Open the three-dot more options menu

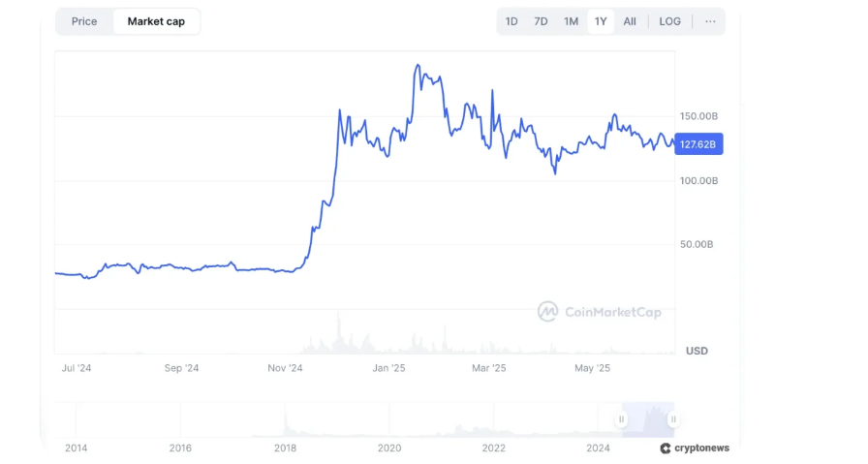710,21
